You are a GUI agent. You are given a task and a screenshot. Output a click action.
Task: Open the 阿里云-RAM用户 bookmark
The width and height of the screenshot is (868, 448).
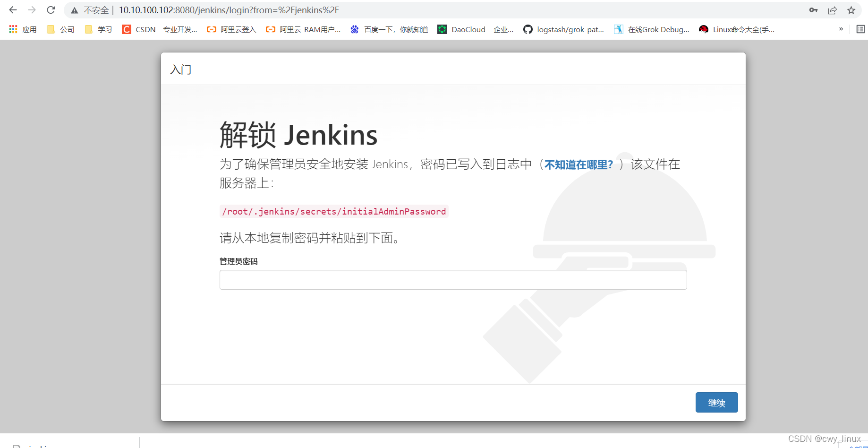[303, 29]
